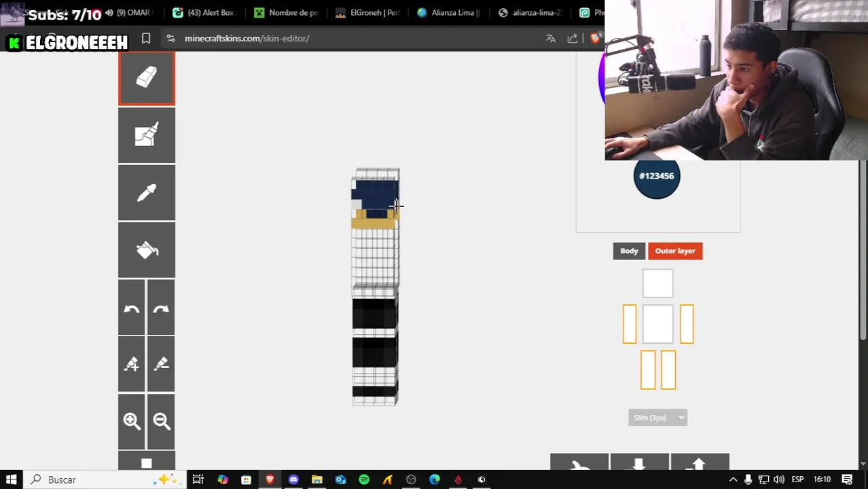Bookmark this page in the address bar
The width and height of the screenshot is (868, 489).
tap(146, 39)
